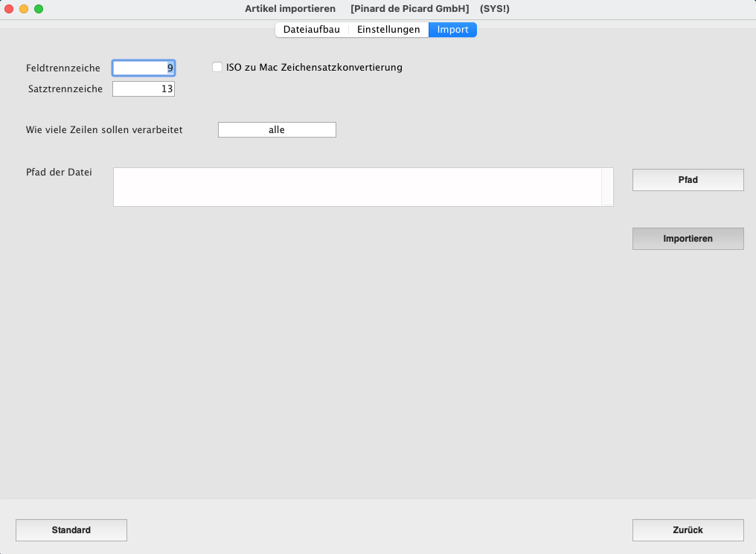Image resolution: width=756 pixels, height=554 pixels.
Task: Click the 'Feldtrennzeiche' label
Action: (x=63, y=68)
